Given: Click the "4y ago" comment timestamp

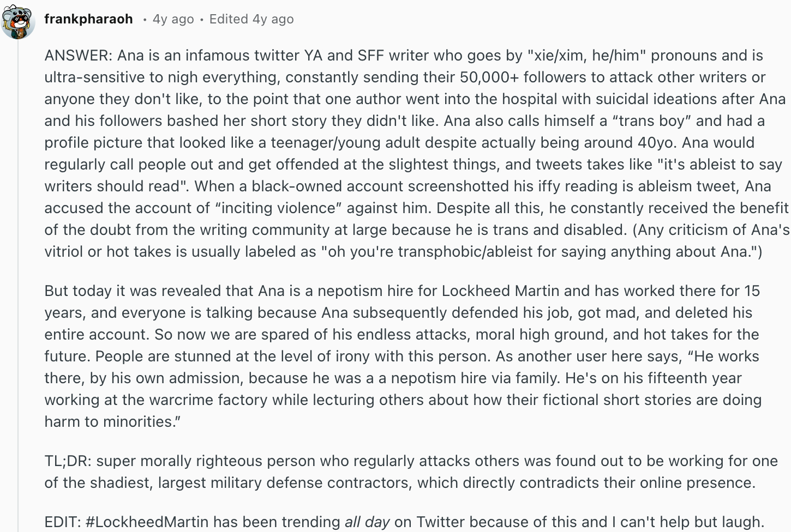Looking at the screenshot, I should [x=173, y=19].
